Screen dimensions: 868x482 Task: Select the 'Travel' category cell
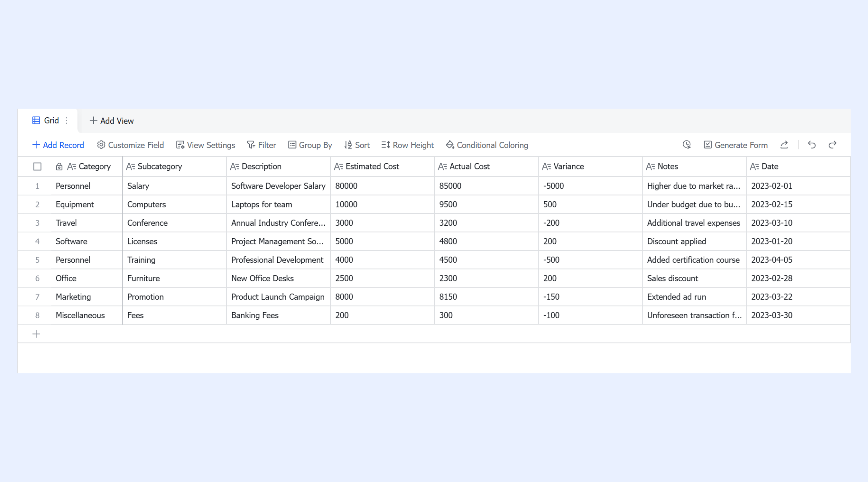click(87, 223)
